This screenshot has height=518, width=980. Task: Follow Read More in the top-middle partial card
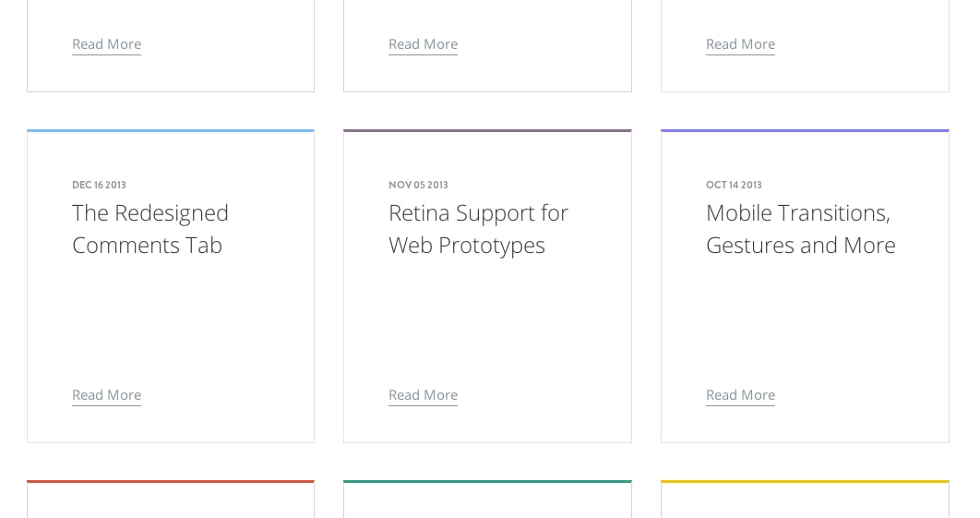tap(423, 44)
